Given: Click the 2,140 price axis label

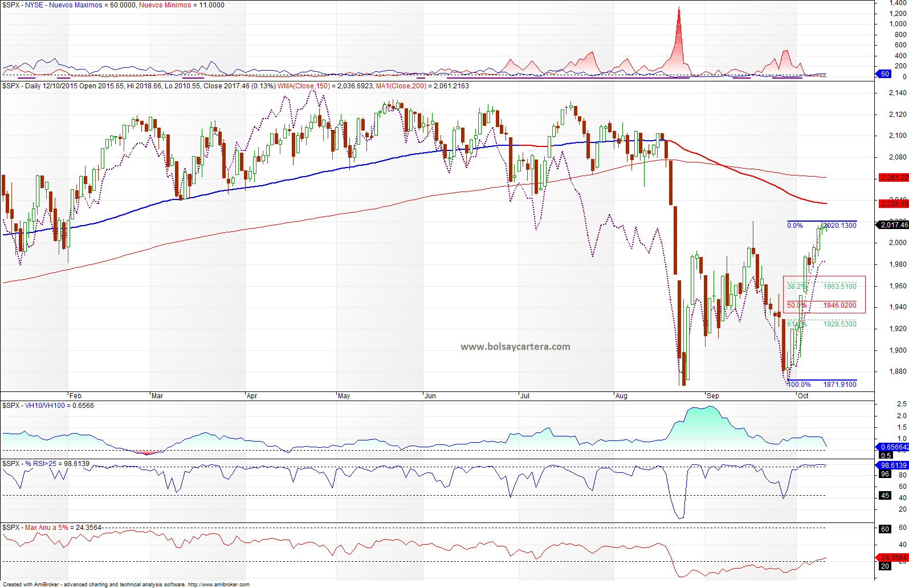Looking at the screenshot, I should [x=898, y=93].
